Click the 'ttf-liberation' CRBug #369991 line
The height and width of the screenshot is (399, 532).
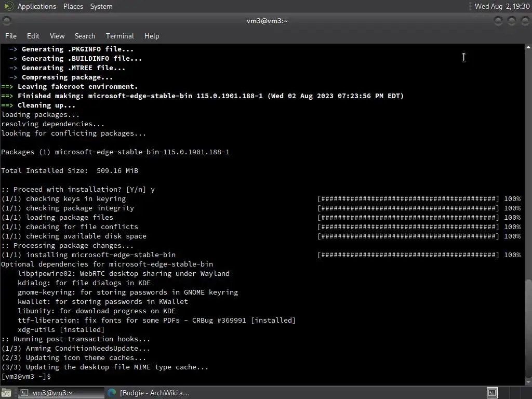pyautogui.click(x=157, y=320)
